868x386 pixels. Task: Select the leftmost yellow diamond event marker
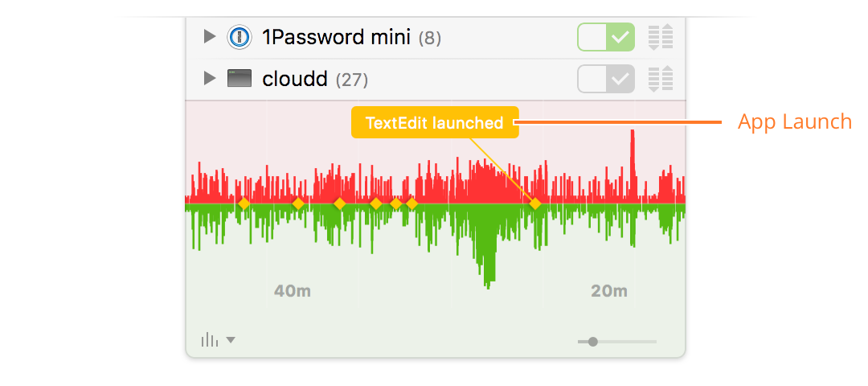(244, 203)
